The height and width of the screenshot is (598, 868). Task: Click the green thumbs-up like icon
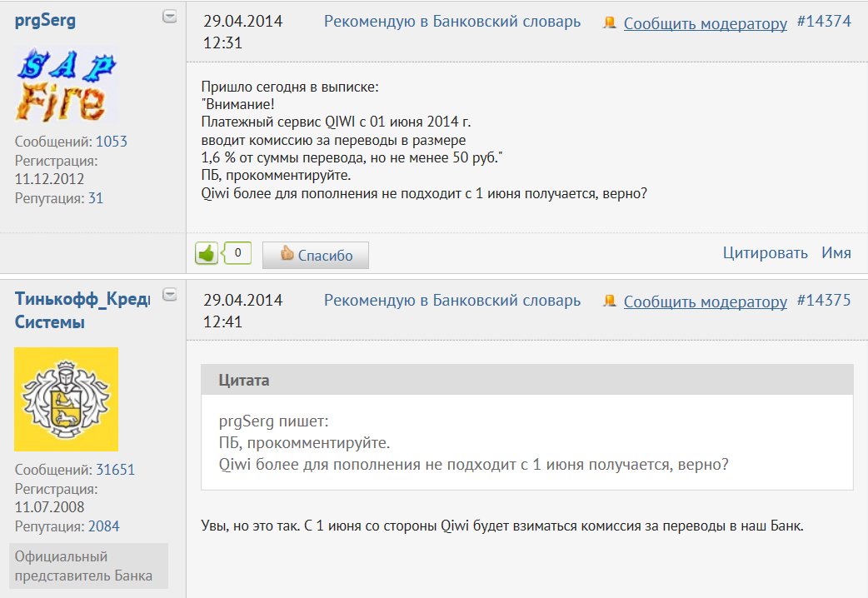tap(206, 254)
